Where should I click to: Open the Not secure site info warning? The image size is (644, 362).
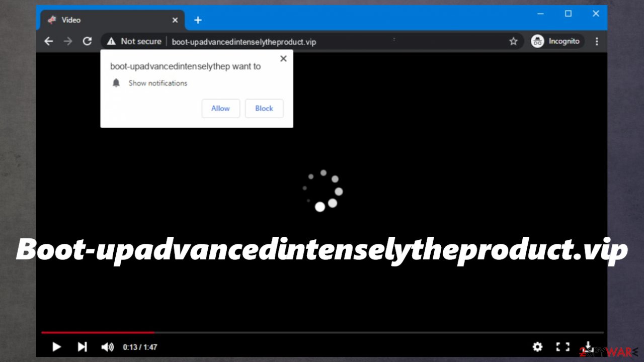(x=134, y=41)
